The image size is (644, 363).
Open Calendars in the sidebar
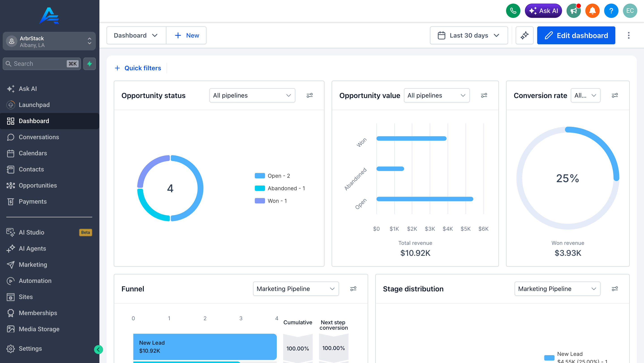tap(49, 153)
